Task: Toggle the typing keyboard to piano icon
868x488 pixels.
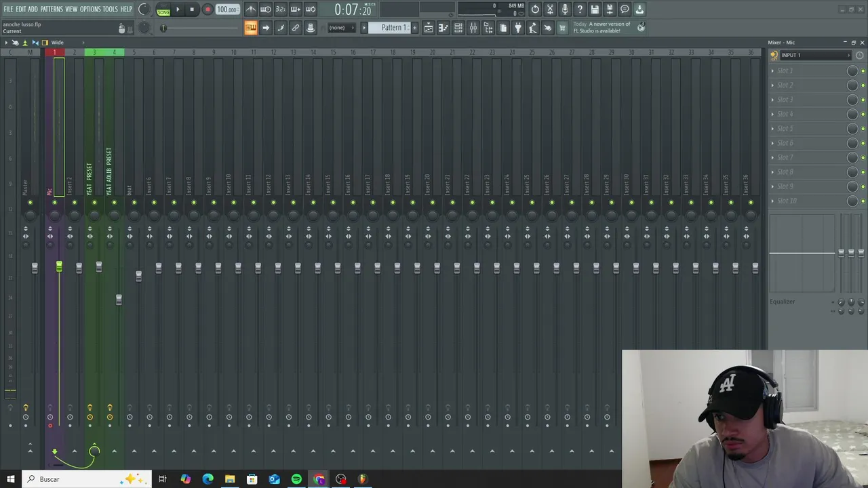Action: point(250,28)
